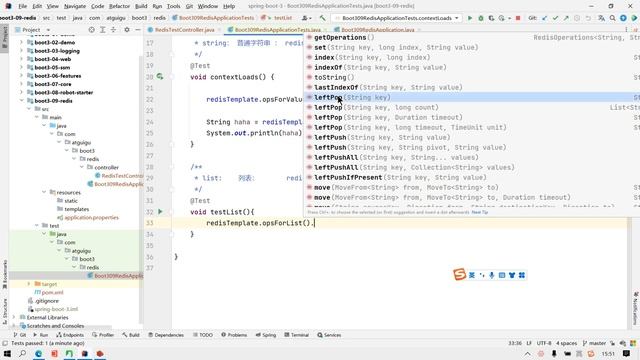Start the debug run toolbar button
The height and width of the screenshot is (360, 640).
pos(480,18)
